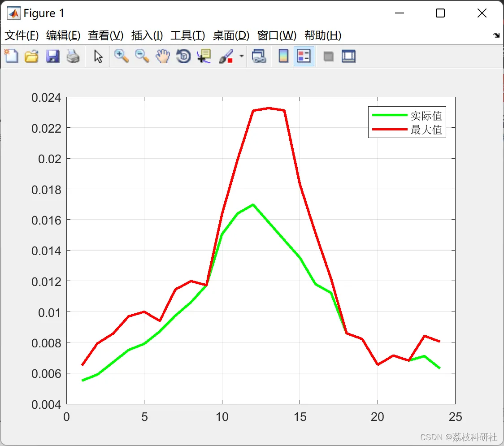The width and height of the screenshot is (504, 446).
Task: Click the x-axis tick label 25
Action: point(455,417)
